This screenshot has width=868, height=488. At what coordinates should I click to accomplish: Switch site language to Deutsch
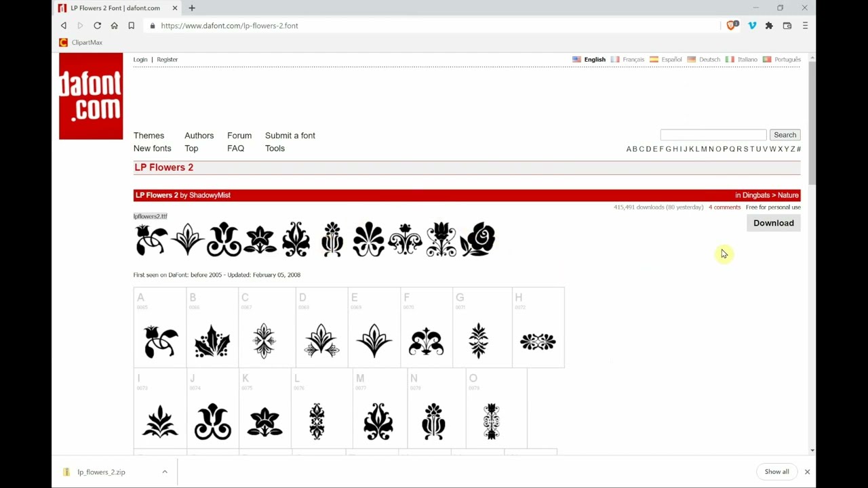704,60
